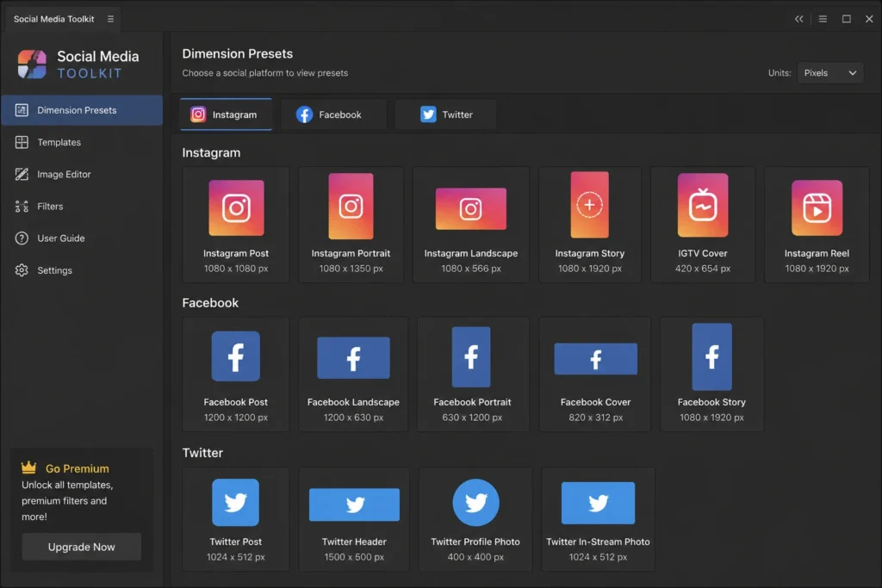Screen dimensions: 882x588
Task: Open the Dimension Presets sidebar section
Action: (82, 110)
